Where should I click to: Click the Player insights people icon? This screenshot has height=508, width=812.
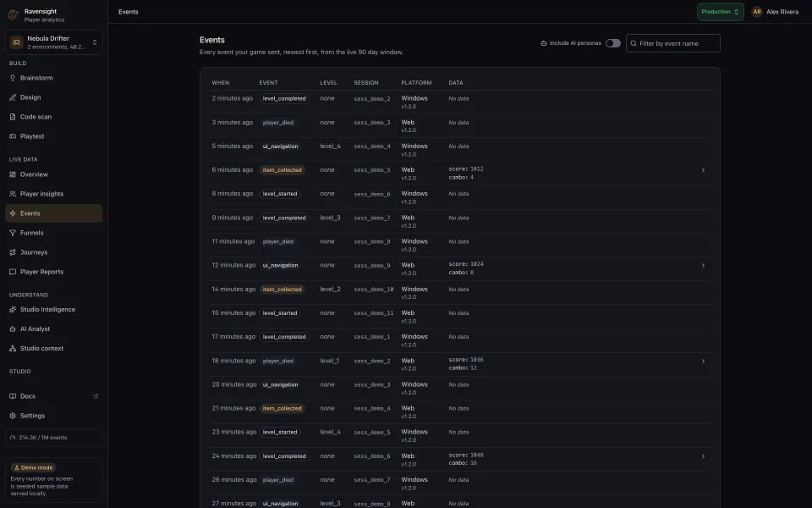click(13, 194)
